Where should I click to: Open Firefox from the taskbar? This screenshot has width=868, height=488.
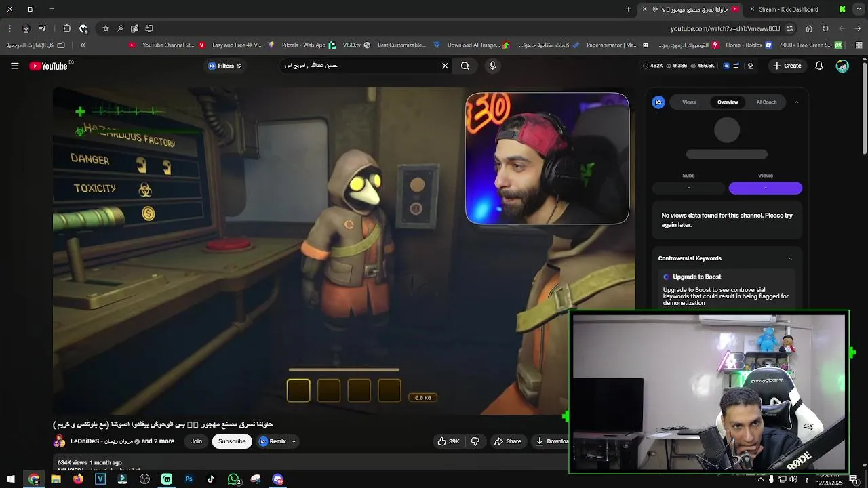(78, 479)
